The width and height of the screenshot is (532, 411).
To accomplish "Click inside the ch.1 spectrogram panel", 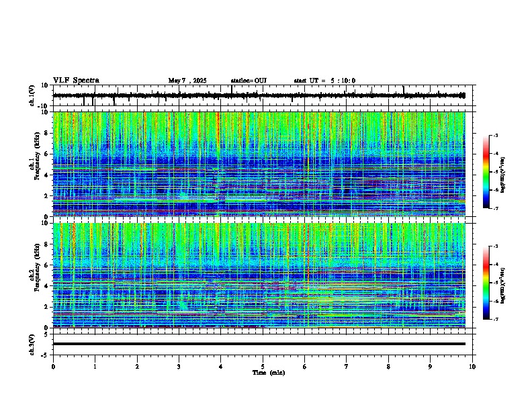I will click(259, 164).
